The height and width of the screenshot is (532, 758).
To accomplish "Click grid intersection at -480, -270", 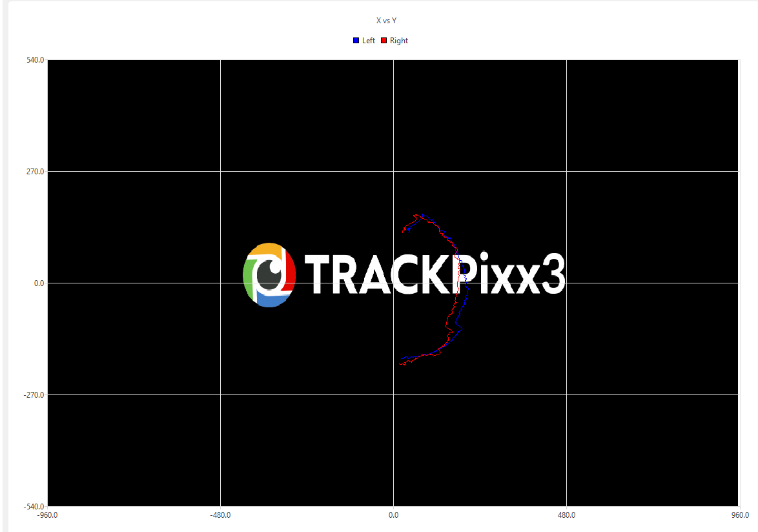I will click(221, 394).
